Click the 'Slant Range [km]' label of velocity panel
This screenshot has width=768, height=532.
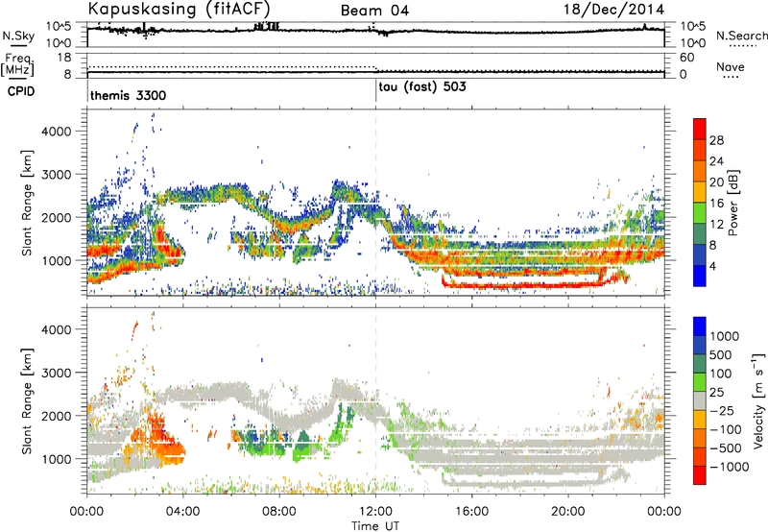tap(27, 400)
